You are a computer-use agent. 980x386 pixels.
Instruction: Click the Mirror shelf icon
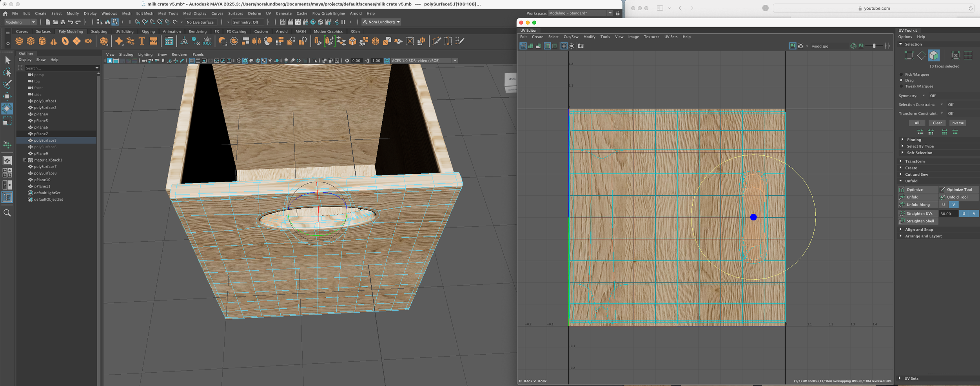[x=257, y=41]
